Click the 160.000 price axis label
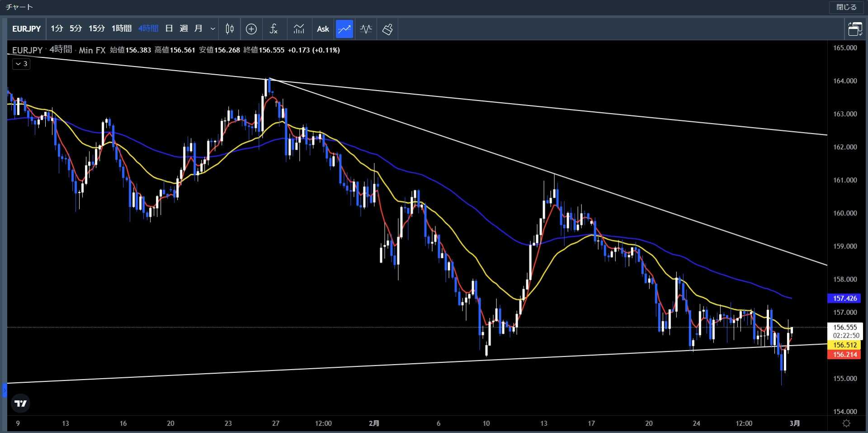Image resolution: width=868 pixels, height=433 pixels. [x=845, y=213]
